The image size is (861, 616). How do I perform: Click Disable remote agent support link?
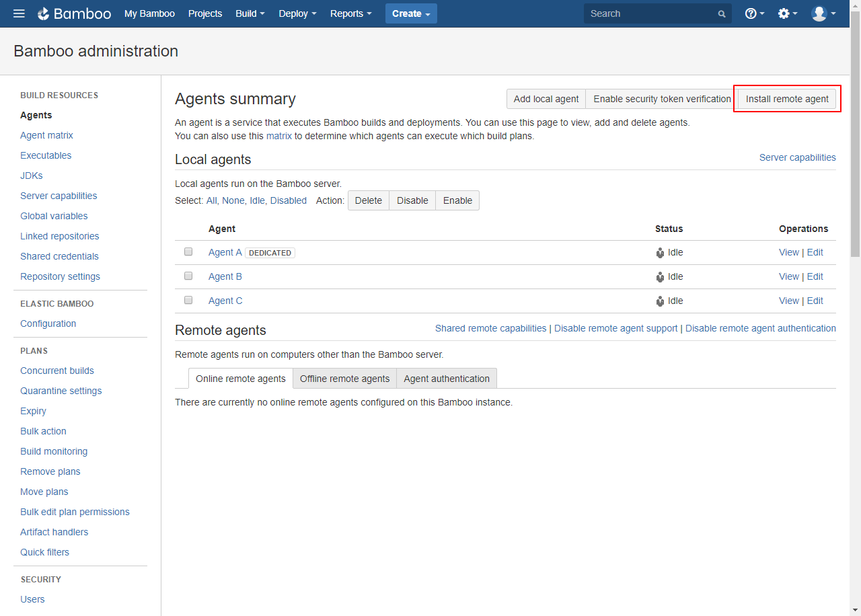coord(616,328)
